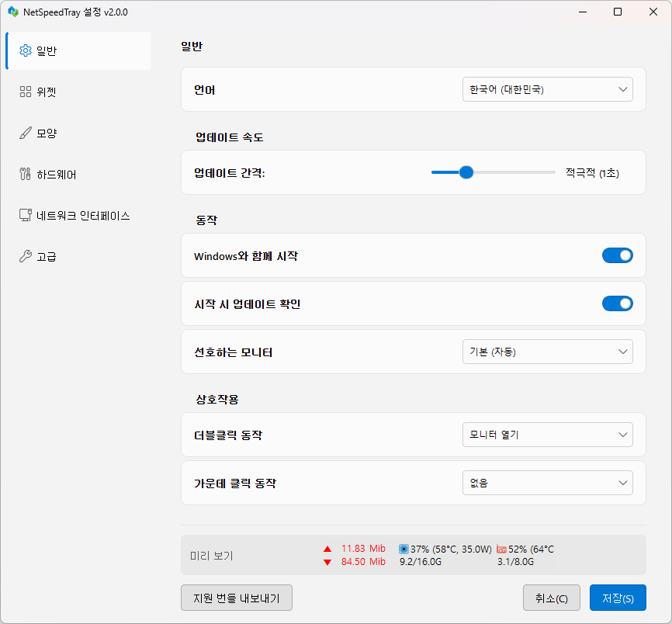The image size is (672, 624).
Task: Click the wrench icon beside 고급
Action: click(26, 256)
